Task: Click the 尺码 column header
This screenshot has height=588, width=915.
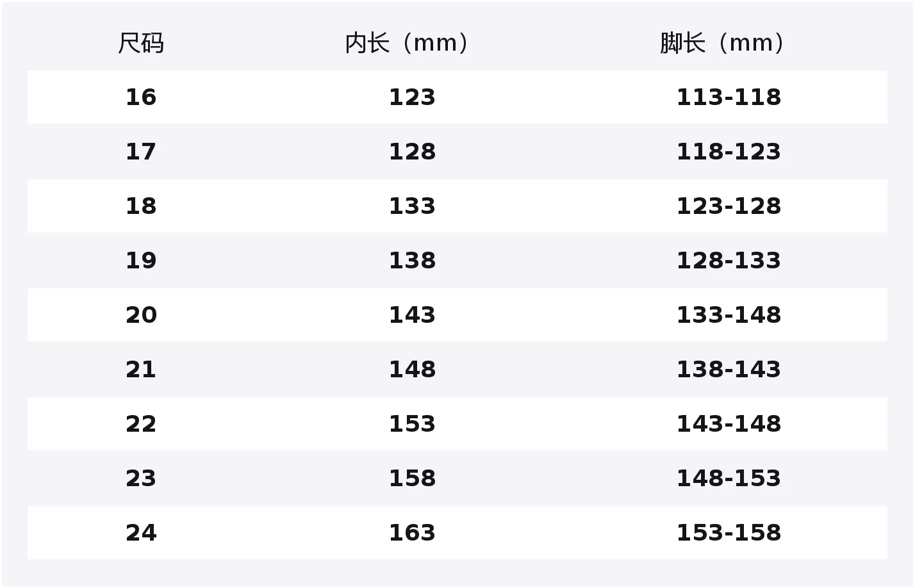Action: pyautogui.click(x=141, y=43)
